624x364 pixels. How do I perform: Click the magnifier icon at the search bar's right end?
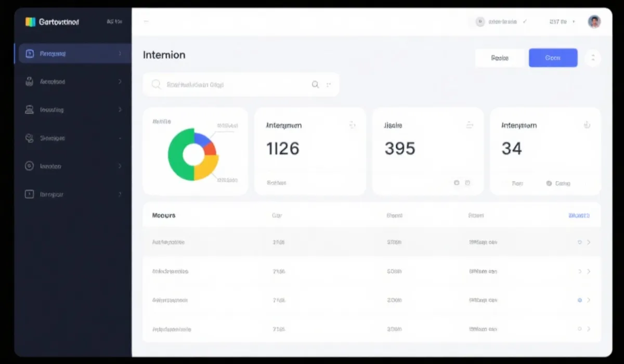[315, 84]
